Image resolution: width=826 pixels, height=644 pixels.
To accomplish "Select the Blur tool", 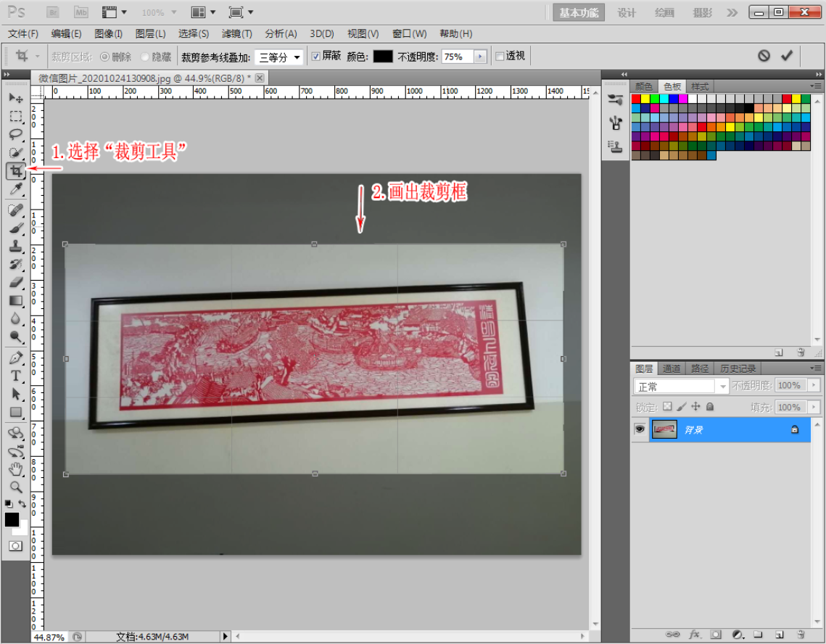I will (x=16, y=318).
